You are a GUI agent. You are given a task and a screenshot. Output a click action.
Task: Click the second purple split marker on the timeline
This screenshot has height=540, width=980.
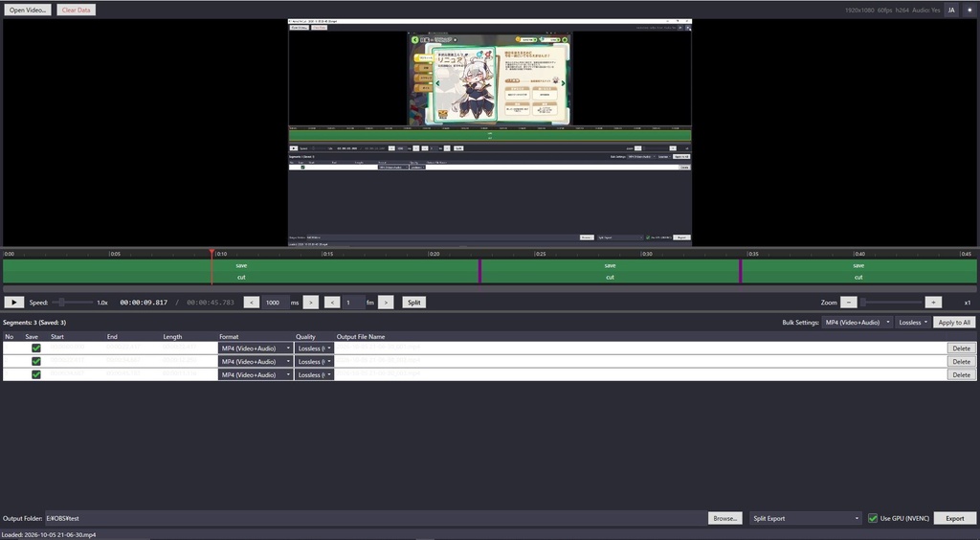[741, 271]
